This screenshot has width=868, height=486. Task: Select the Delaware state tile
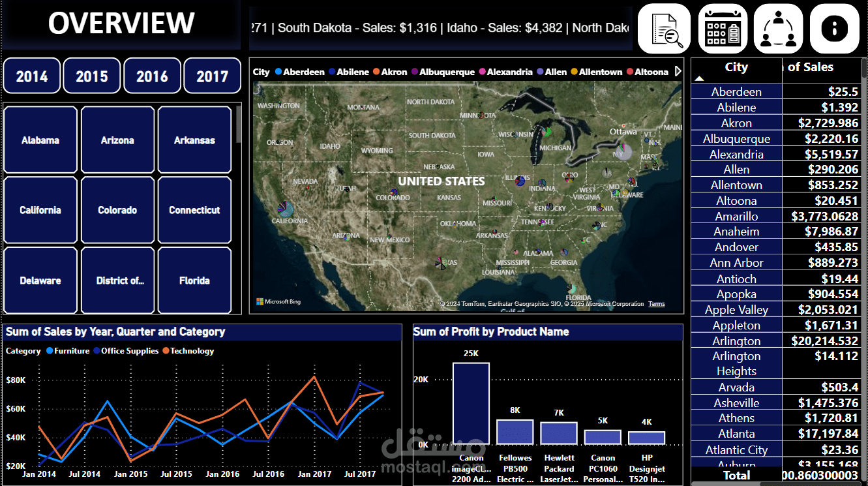[40, 281]
